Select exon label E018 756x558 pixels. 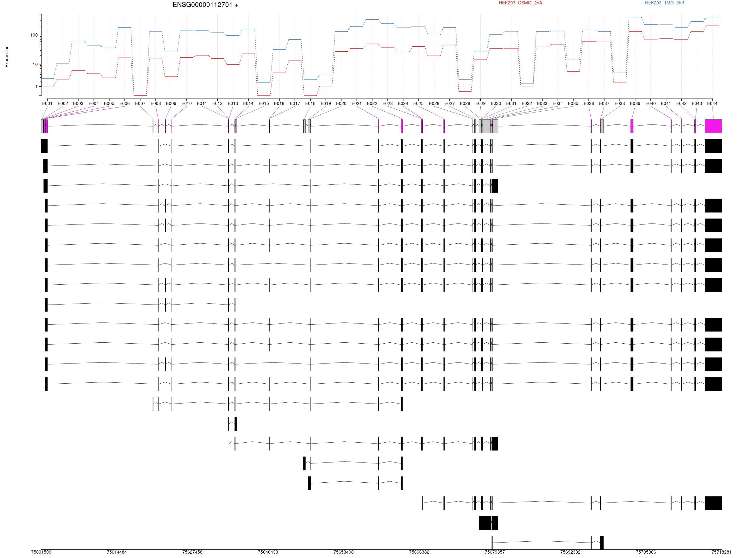click(310, 104)
